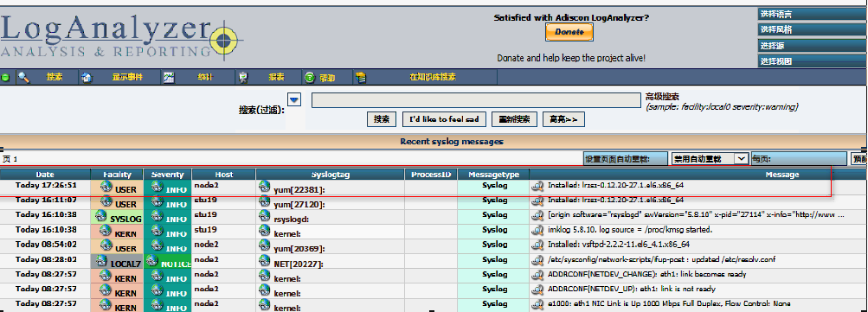Open the 在知识库搜索 menu item

point(433,78)
